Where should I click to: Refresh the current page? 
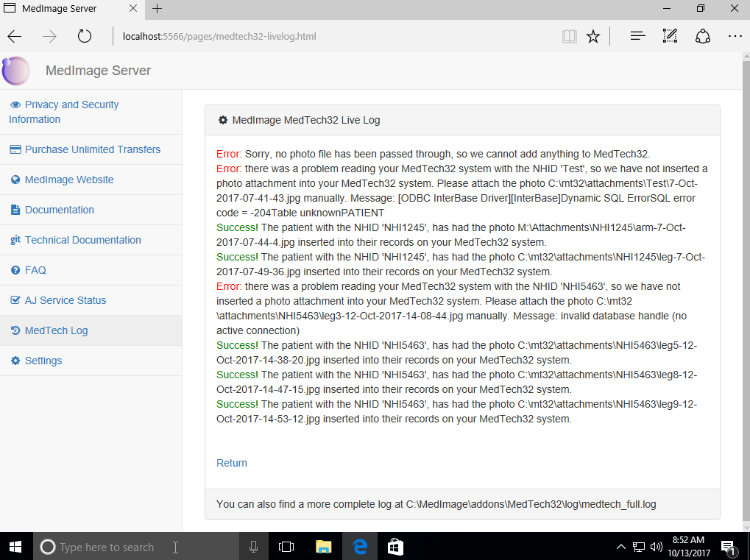(84, 36)
